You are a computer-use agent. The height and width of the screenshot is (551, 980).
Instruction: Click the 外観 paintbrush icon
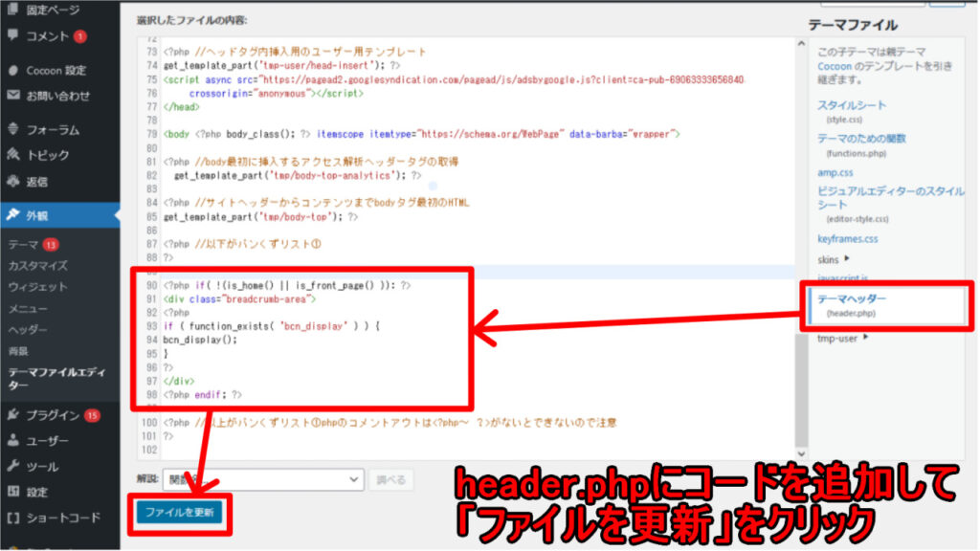12,215
